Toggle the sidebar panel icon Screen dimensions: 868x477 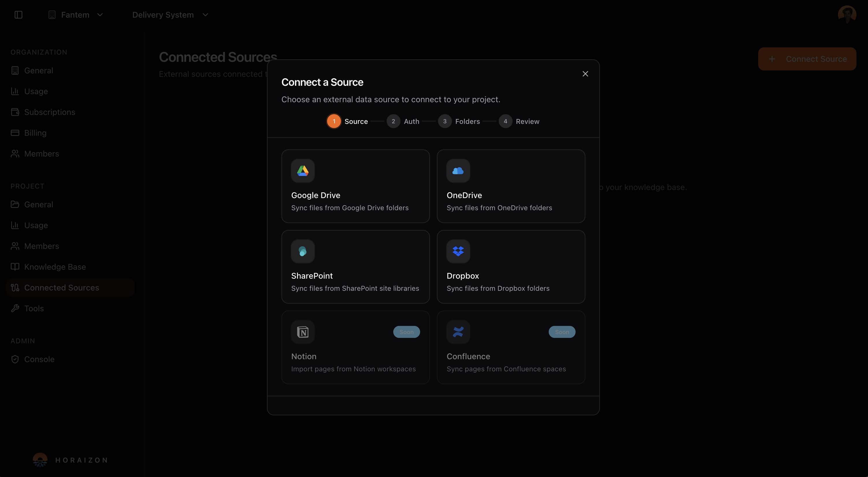(x=18, y=15)
